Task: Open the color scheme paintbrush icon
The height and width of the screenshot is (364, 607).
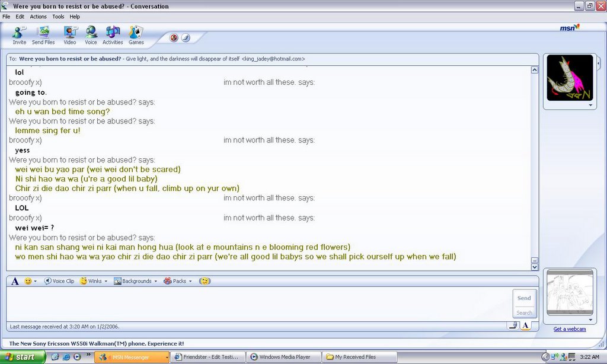Action: pos(186,37)
